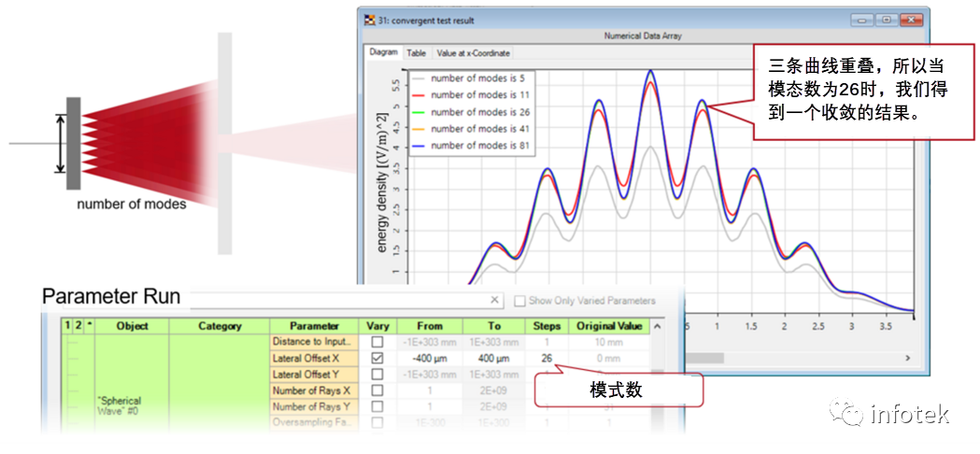Edit the From value -400 µm
Image resolution: width=980 pixels, height=454 pixels.
pyautogui.click(x=430, y=359)
